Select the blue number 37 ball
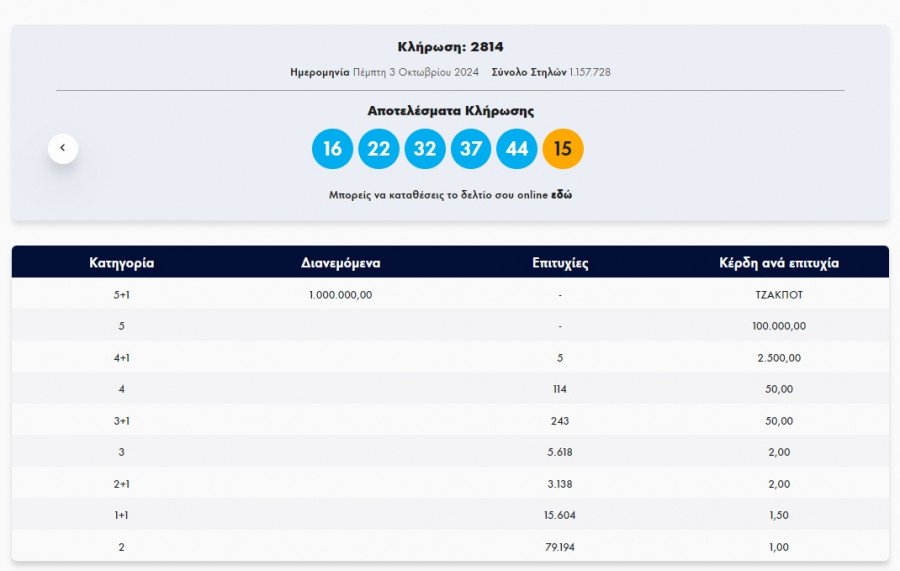The width and height of the screenshot is (900, 571). 471,149
